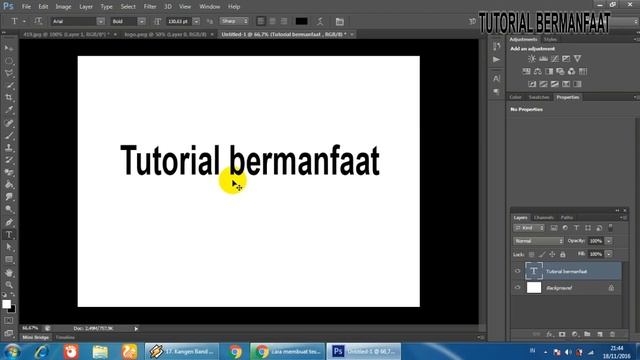
Task: Add a layer mask to layer
Action: [x=562, y=334]
